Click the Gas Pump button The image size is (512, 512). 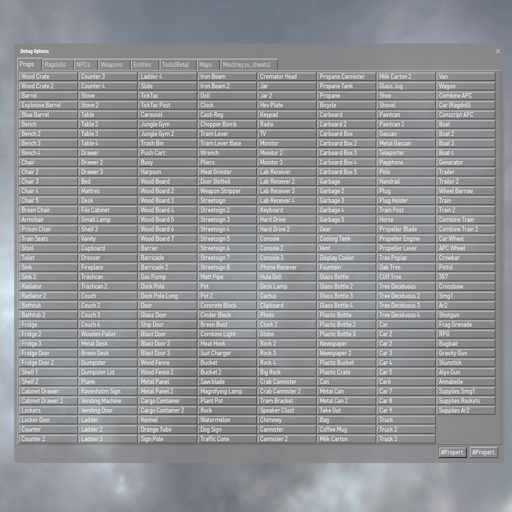pyautogui.click(x=167, y=277)
